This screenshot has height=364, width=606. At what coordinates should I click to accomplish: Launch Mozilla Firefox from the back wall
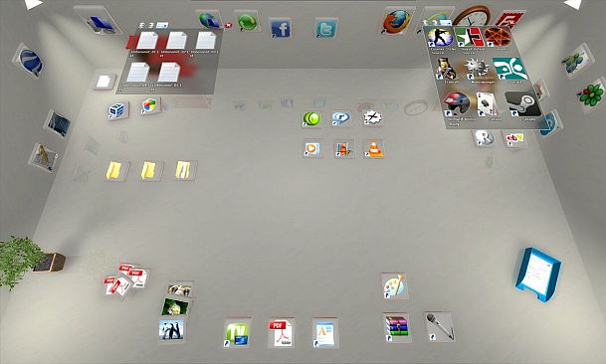click(396, 21)
